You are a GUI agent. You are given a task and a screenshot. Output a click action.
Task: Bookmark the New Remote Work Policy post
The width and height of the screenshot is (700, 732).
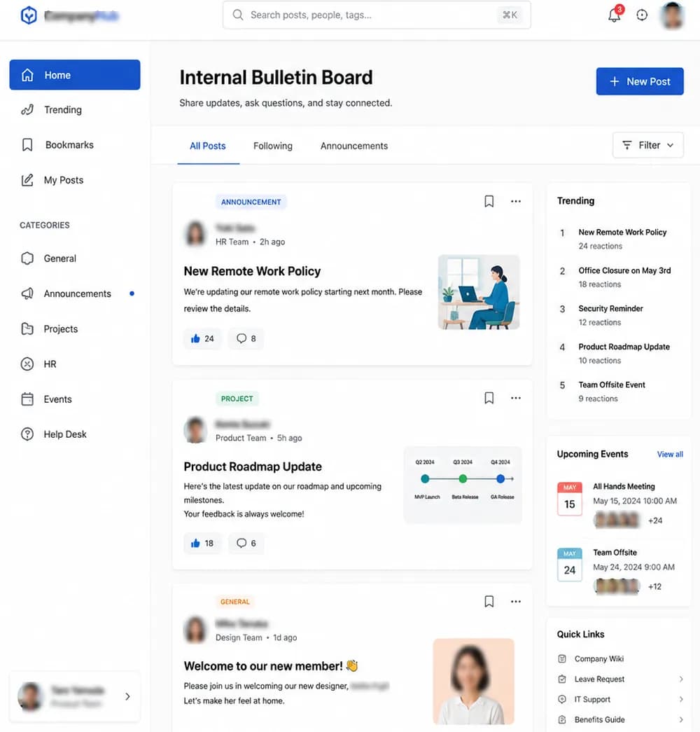tap(489, 201)
